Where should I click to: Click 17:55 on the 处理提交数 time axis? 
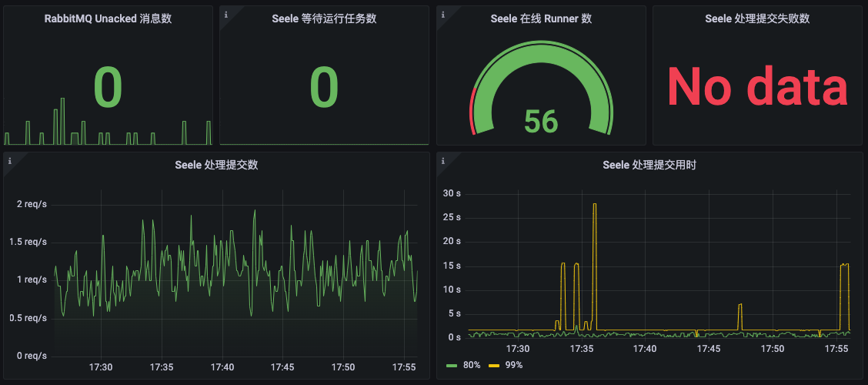(405, 367)
